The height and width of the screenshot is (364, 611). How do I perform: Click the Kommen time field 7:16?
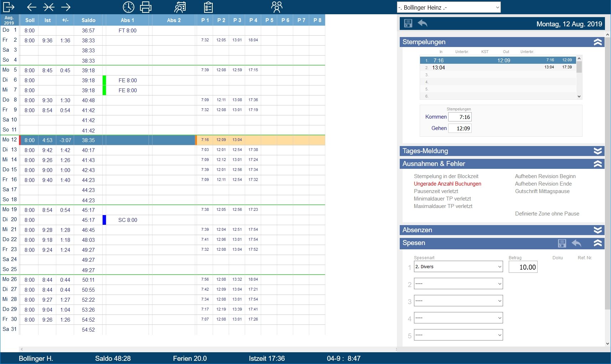460,117
